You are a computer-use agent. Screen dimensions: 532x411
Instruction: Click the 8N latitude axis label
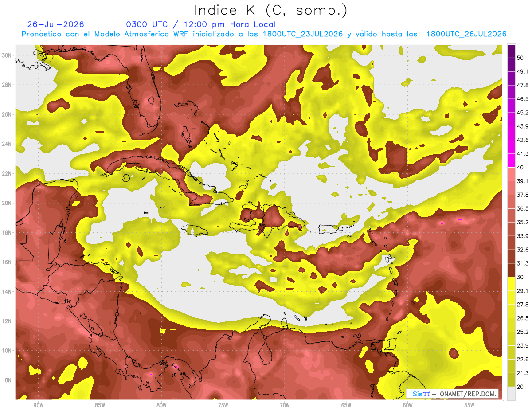click(x=8, y=380)
